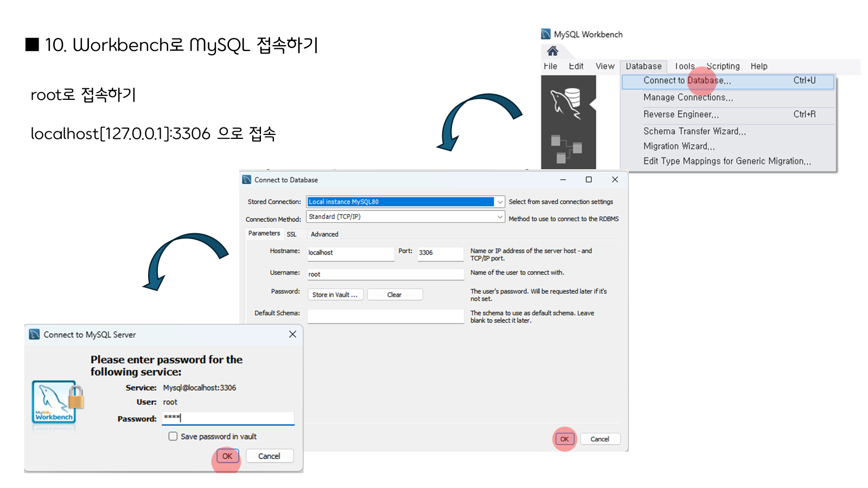The width and height of the screenshot is (868, 488).
Task: Open the Edit menu
Action: point(576,66)
